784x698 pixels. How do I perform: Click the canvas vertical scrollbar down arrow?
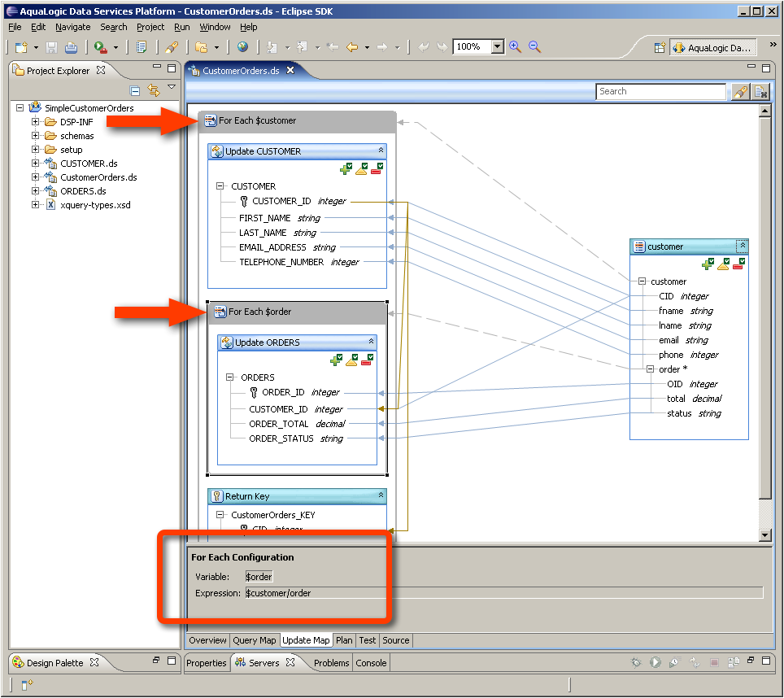point(764,535)
